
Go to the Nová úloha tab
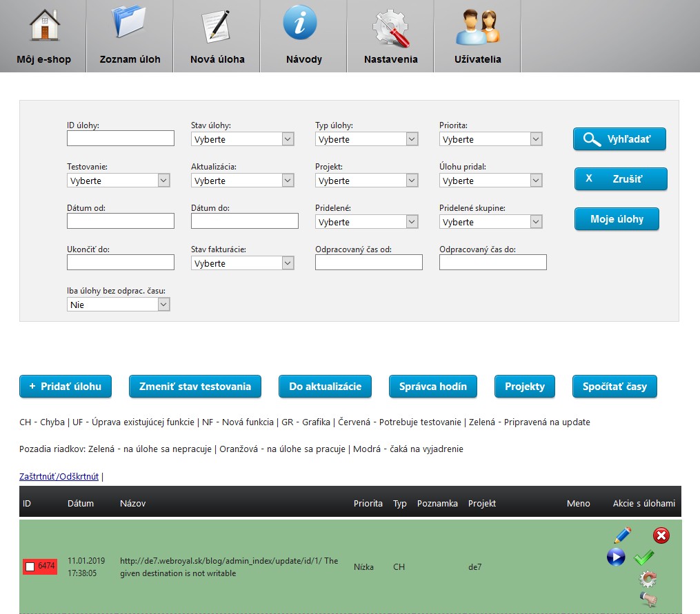217,36
